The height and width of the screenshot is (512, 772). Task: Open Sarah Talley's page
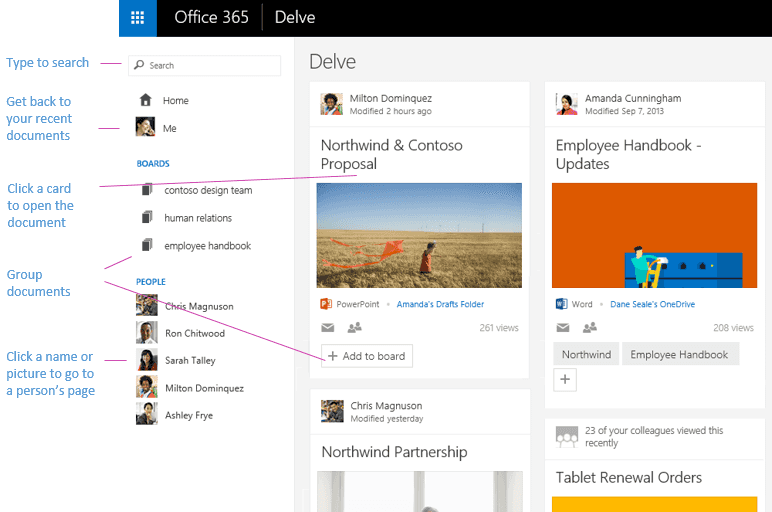190,360
